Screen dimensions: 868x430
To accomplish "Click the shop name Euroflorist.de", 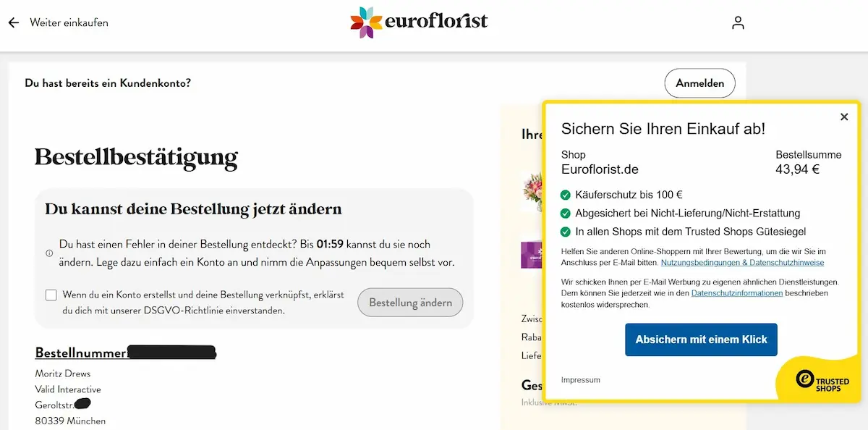I will 600,170.
